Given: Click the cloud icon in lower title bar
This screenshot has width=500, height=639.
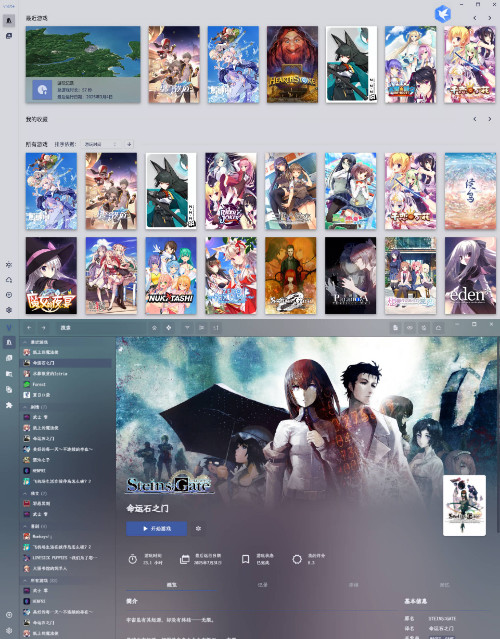Looking at the screenshot, I should coord(438,328).
